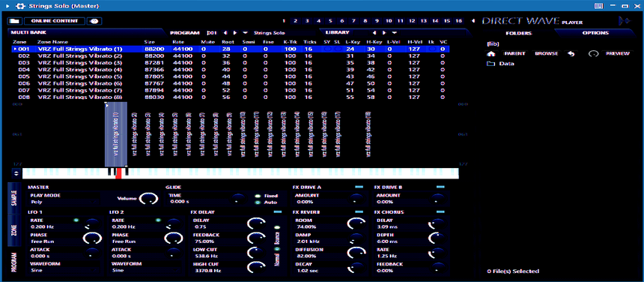Click the DirectWave logo arrow icon
644x282 pixels.
[x=625, y=21]
